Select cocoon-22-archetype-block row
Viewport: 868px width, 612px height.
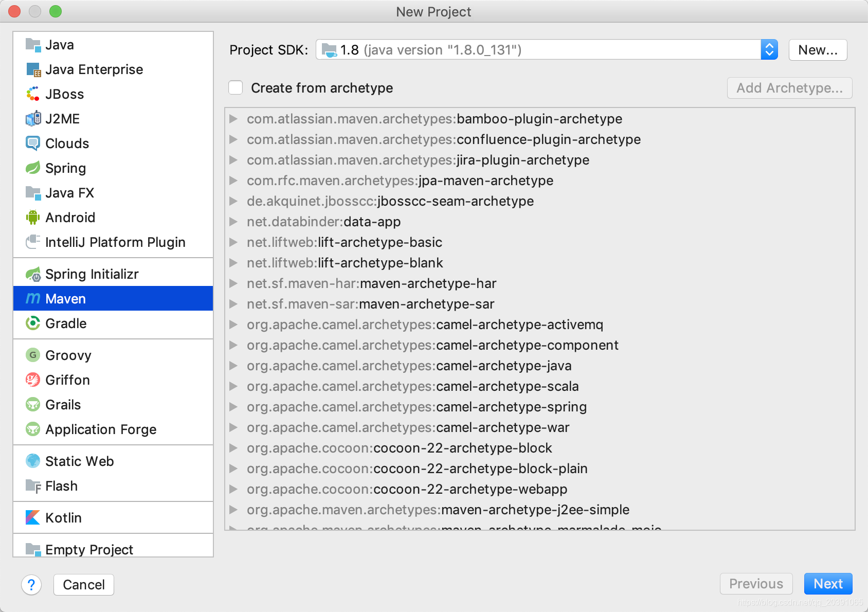click(x=539, y=448)
